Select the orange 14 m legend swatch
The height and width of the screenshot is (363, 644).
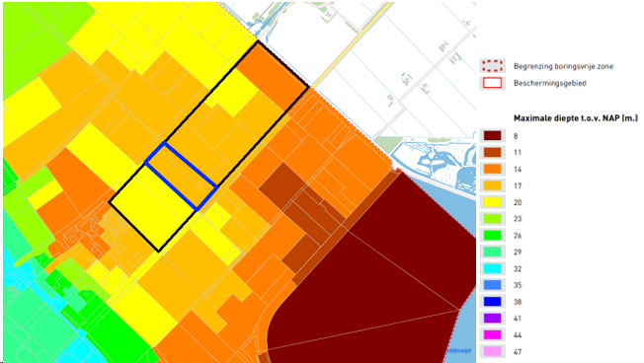492,169
